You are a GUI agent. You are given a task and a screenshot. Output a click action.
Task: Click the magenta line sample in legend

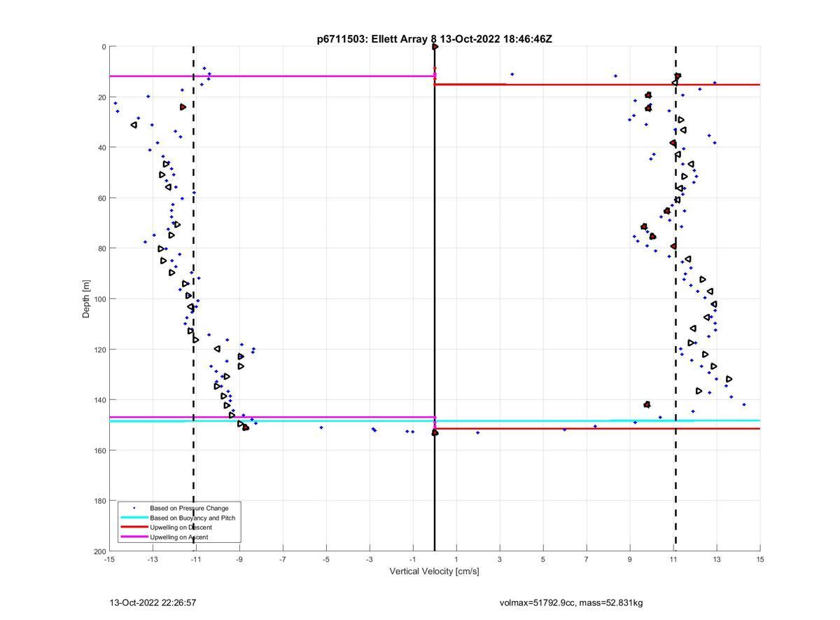(134, 537)
